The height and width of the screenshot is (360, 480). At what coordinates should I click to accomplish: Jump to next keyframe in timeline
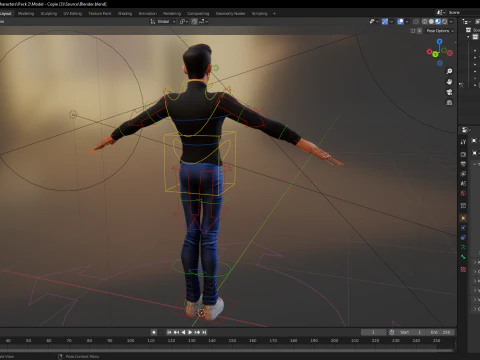197,332
